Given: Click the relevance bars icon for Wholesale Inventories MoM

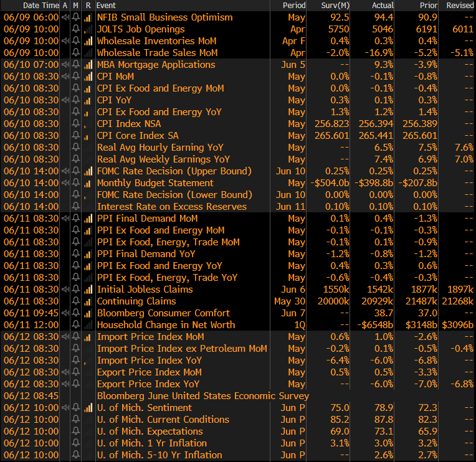Looking at the screenshot, I should (88, 41).
